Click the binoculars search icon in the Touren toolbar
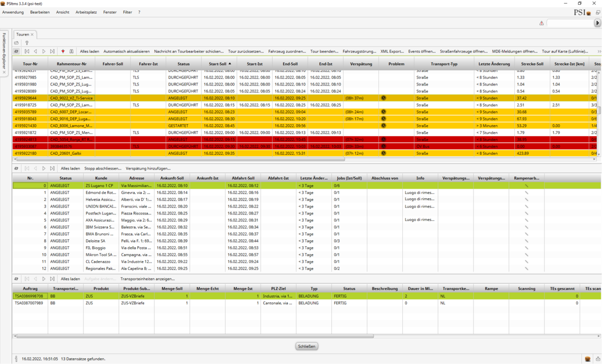 click(x=71, y=51)
